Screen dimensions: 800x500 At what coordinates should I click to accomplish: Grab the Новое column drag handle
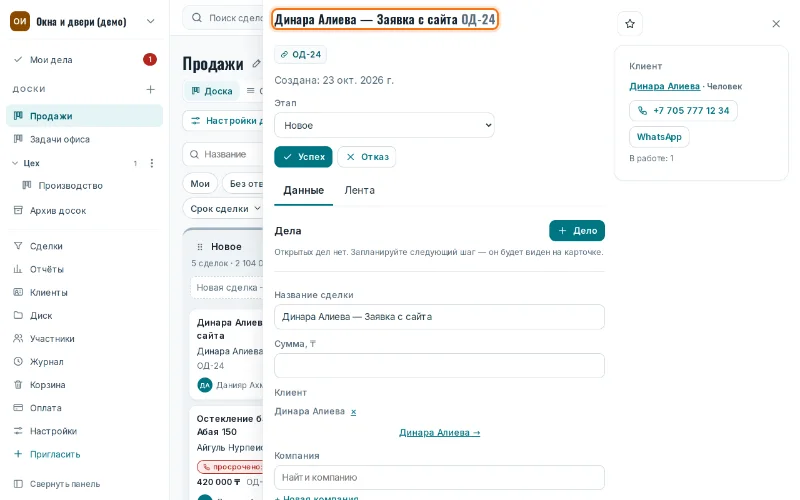click(200, 247)
